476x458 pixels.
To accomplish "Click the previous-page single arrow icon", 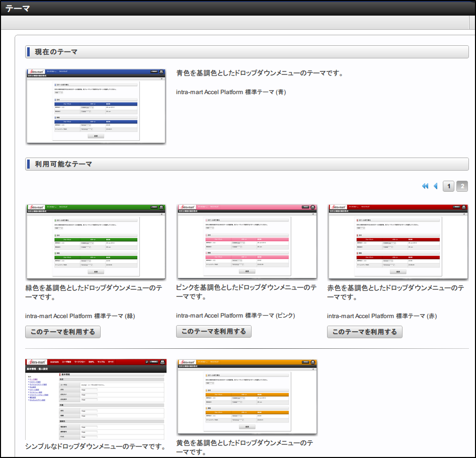I will pos(436,186).
